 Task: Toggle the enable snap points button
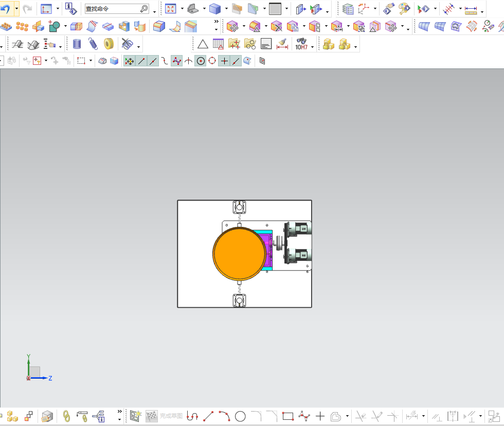(130, 61)
